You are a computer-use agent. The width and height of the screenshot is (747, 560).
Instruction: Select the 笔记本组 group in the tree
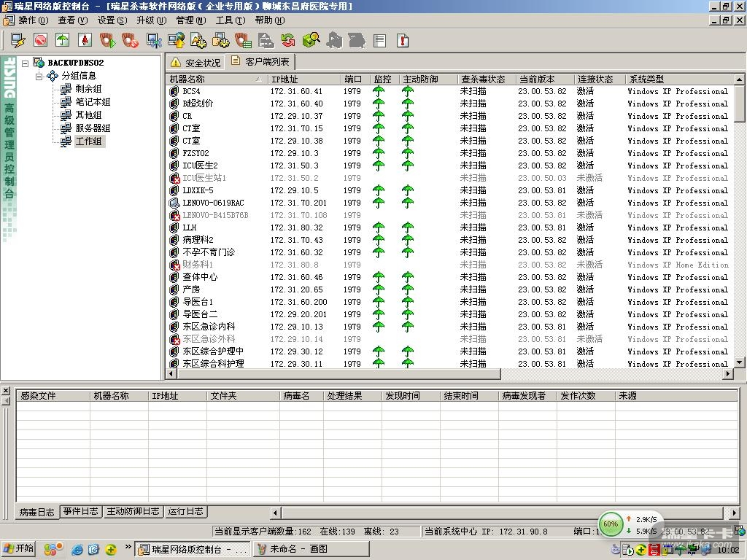(x=93, y=102)
